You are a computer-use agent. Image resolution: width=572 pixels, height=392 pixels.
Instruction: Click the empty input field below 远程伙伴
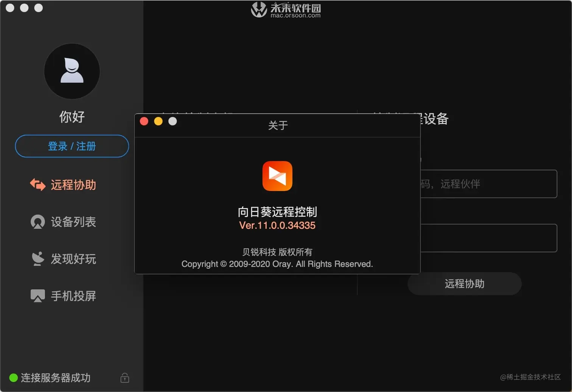pyautogui.click(x=489, y=238)
